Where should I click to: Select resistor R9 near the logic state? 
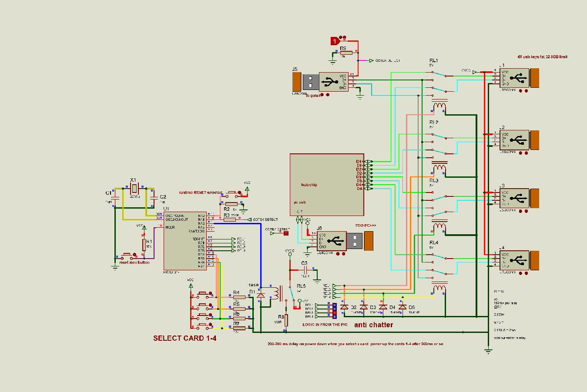pos(346,53)
